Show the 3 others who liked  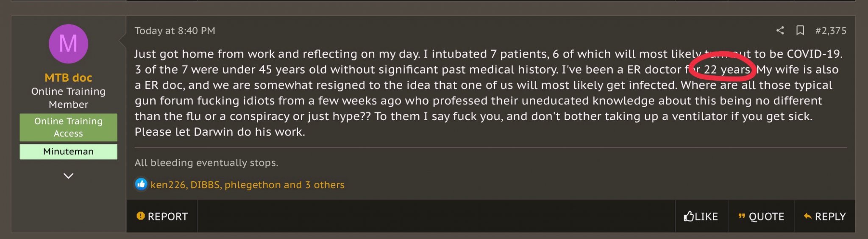[324, 185]
